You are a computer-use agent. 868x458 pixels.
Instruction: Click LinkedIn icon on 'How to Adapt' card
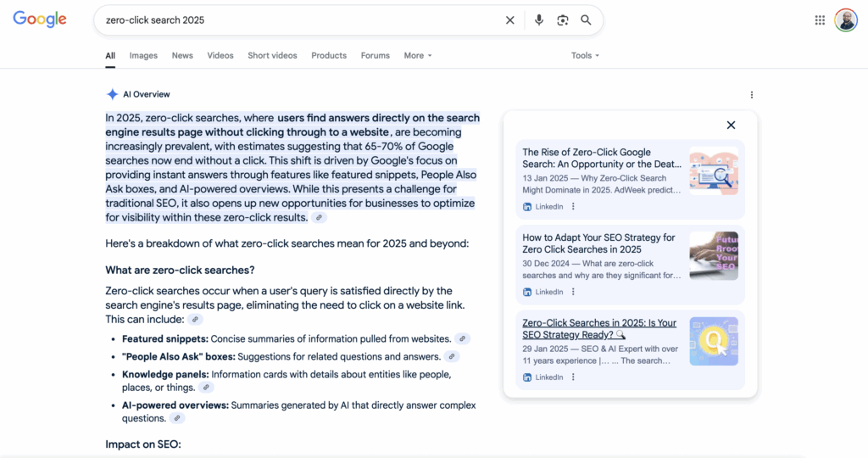[527, 292]
